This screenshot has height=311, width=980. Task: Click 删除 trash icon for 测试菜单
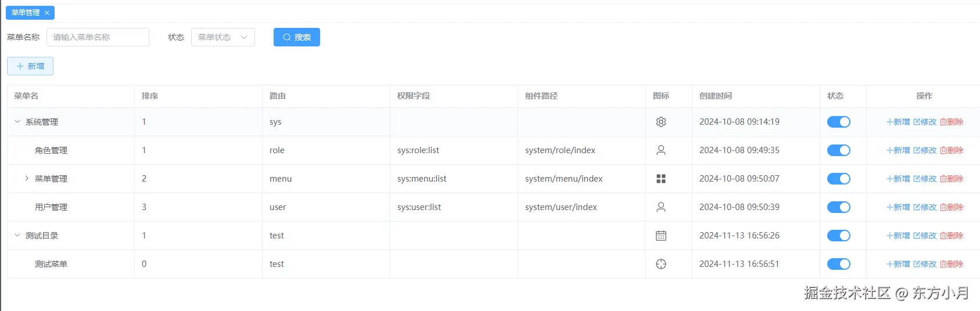point(943,264)
